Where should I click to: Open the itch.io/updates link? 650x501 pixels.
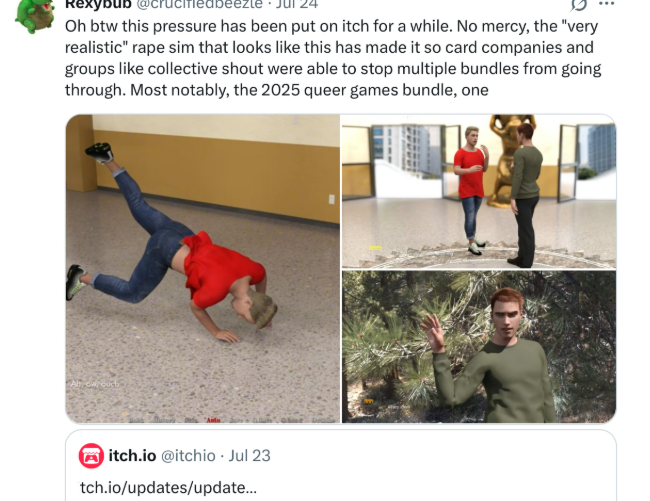point(168,488)
